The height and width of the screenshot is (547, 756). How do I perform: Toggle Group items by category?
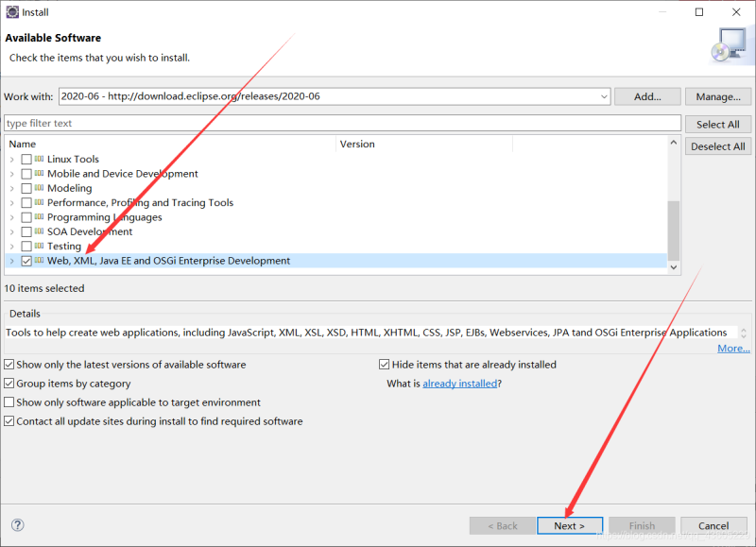point(9,384)
